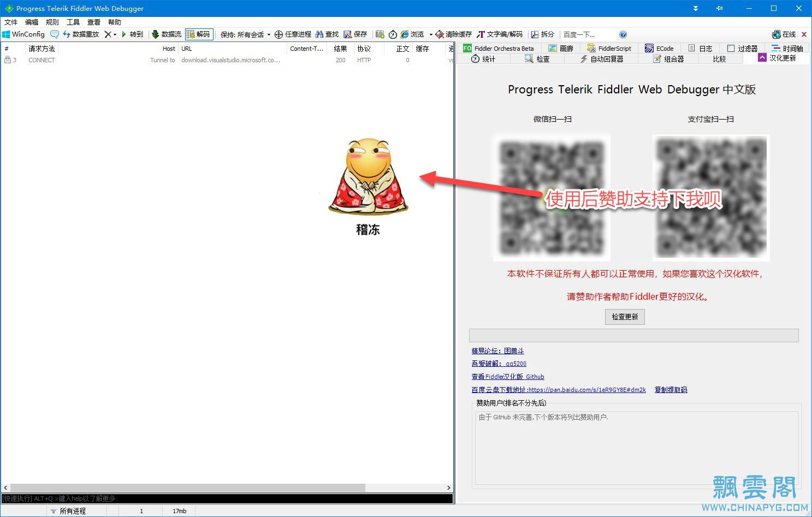The image size is (812, 517).
Task: Click the 百度一下 search field
Action: pyautogui.click(x=589, y=34)
